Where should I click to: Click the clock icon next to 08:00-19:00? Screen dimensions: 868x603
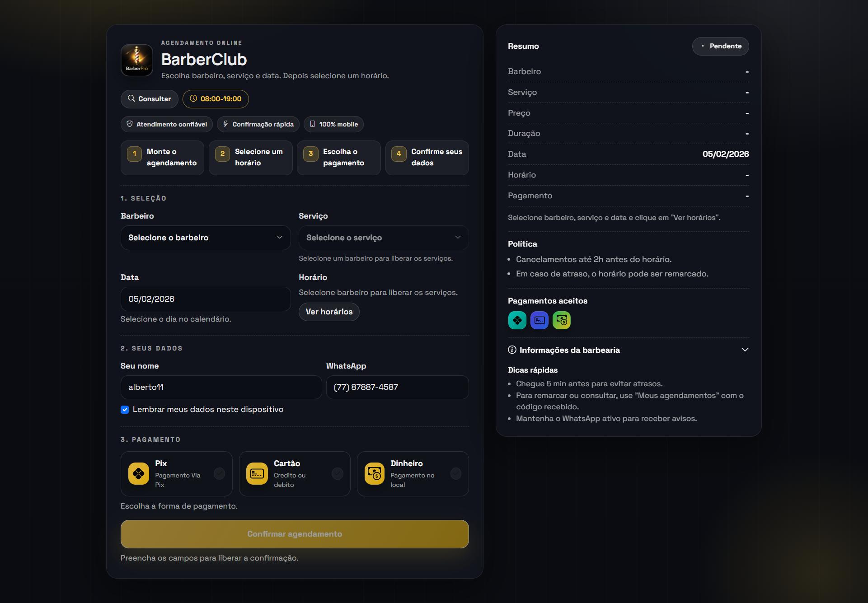pyautogui.click(x=193, y=99)
